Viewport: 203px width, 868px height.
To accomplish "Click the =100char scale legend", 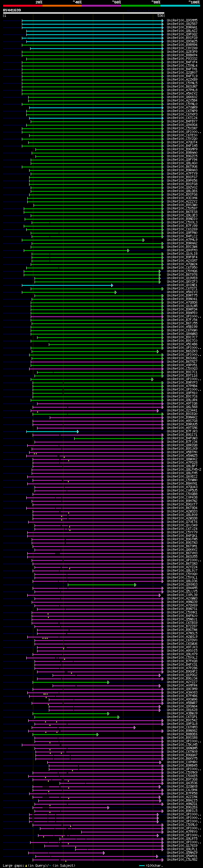I will [151, 865].
